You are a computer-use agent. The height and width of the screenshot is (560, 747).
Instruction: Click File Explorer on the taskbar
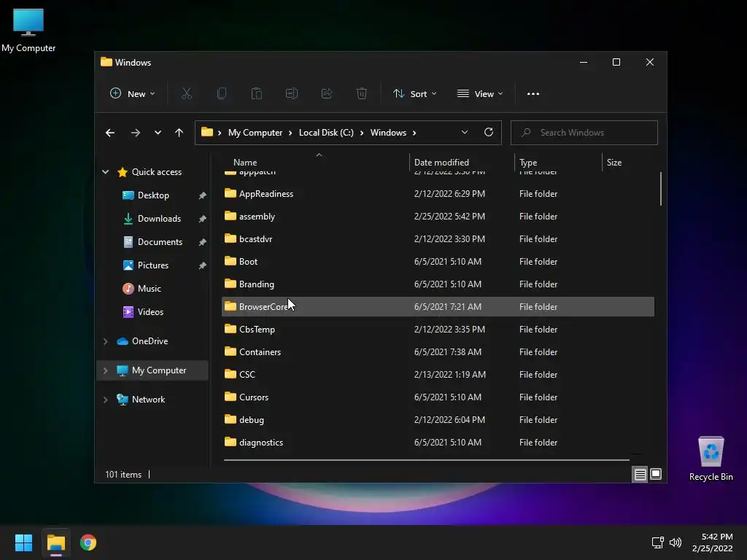coord(55,542)
